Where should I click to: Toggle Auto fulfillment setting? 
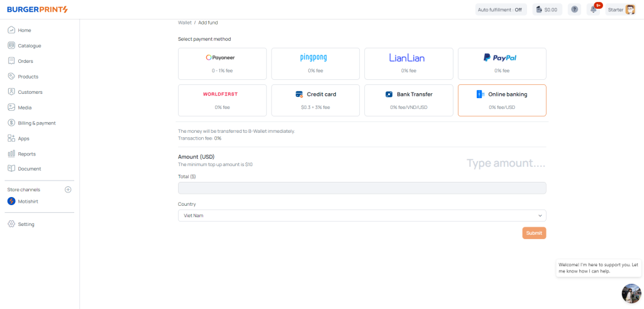500,9
